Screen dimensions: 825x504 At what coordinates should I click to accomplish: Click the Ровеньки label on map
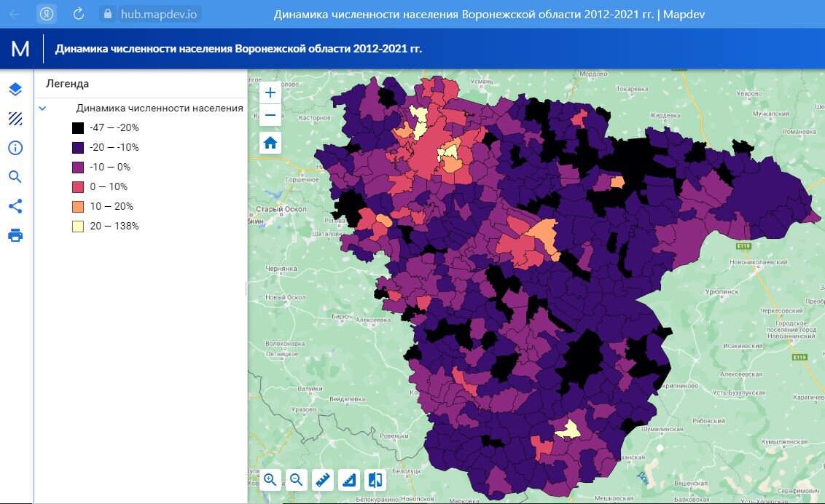click(x=394, y=436)
